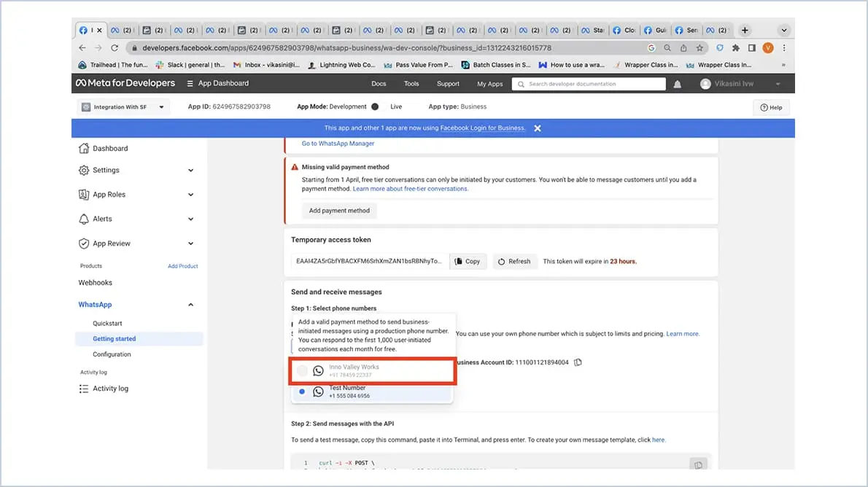Click the App Roles icon in sidebar
Viewport: 868px width, 487px height.
84,195
